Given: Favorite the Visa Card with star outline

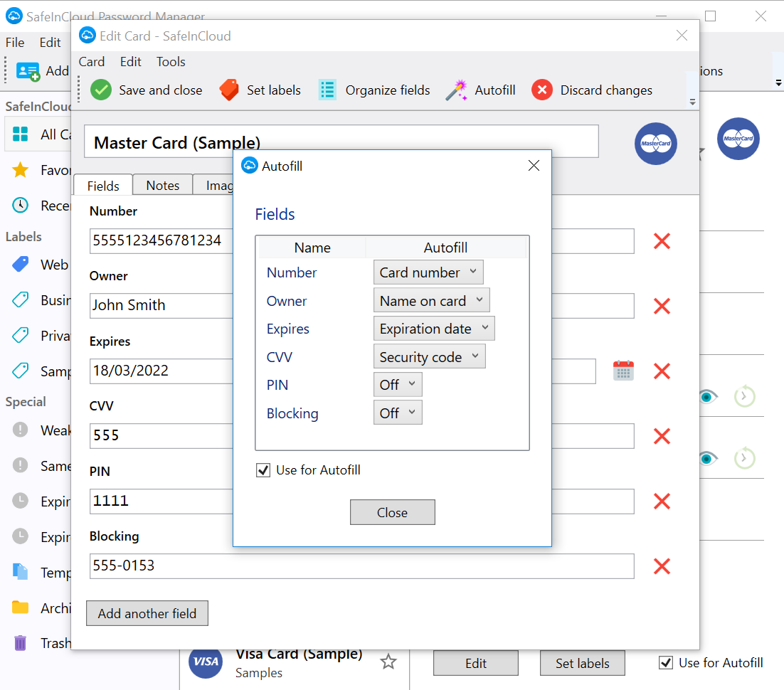Looking at the screenshot, I should coord(388,662).
